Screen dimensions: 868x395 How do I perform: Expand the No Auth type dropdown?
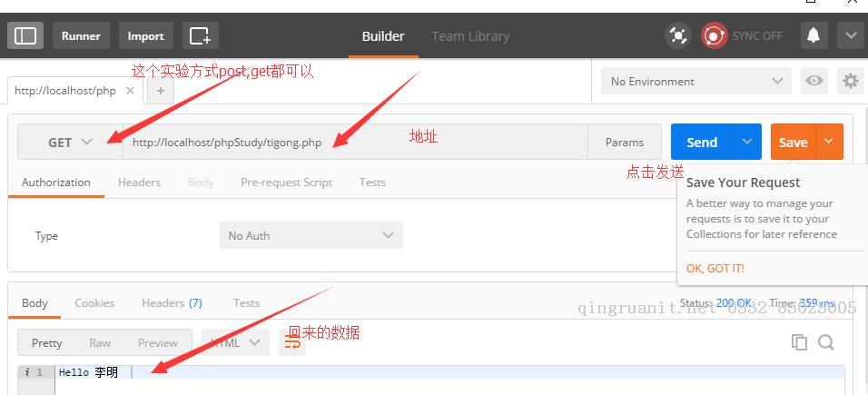(311, 235)
